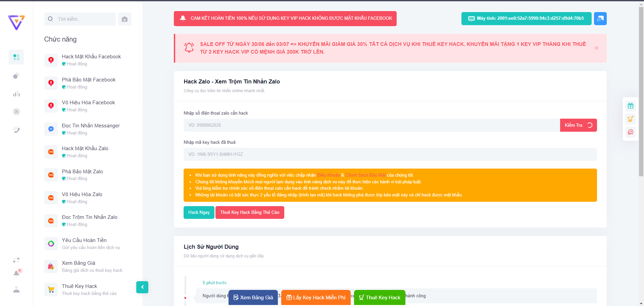Click the Vô Hiệu Hóa Facebook icon
This screenshot has height=306, width=644.
(x=51, y=106)
